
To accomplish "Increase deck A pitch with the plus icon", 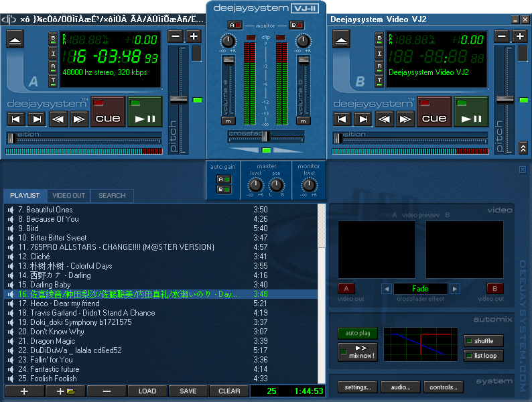I will pyautogui.click(x=194, y=36).
